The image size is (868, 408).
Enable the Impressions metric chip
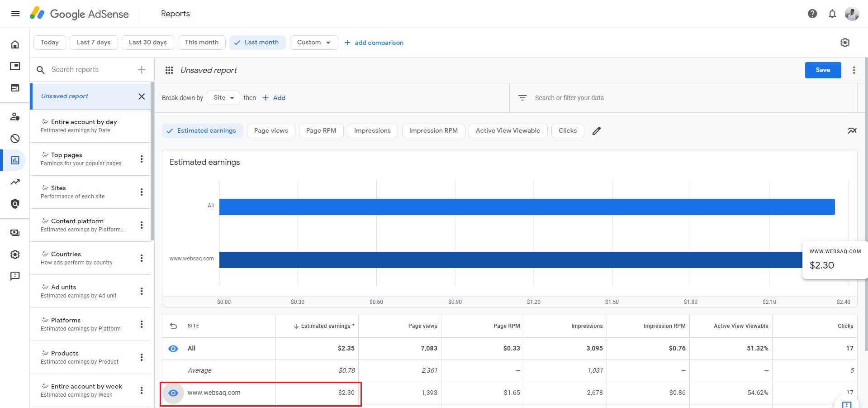[372, 131]
